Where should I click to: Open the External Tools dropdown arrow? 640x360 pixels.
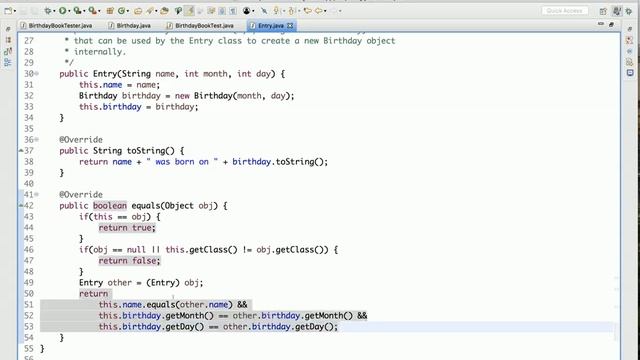point(99,11)
